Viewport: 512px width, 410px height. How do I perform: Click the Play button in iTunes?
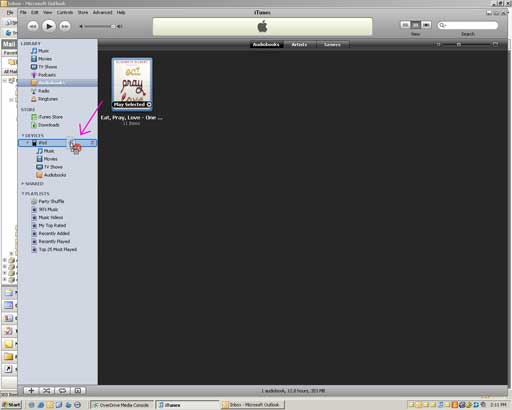49,26
